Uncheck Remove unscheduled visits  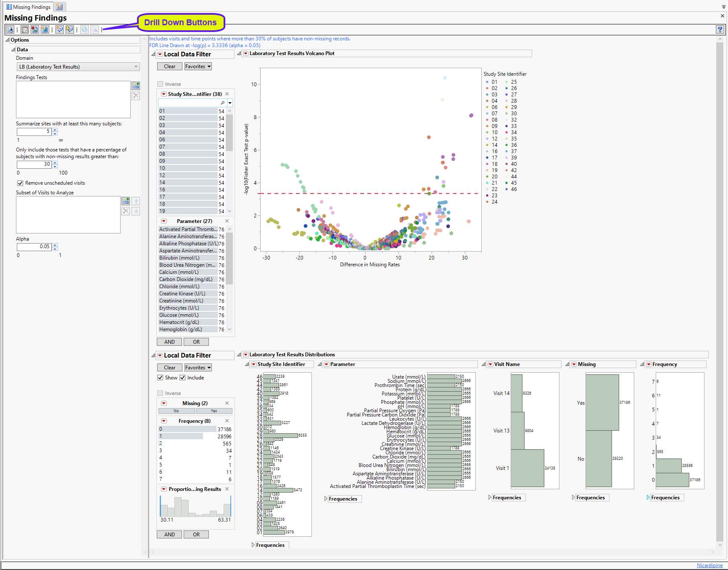coord(20,183)
